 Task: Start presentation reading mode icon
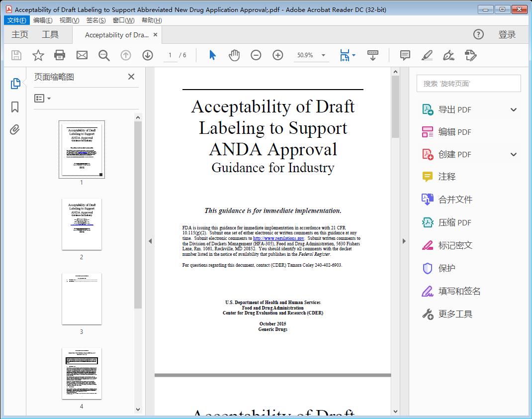click(373, 55)
